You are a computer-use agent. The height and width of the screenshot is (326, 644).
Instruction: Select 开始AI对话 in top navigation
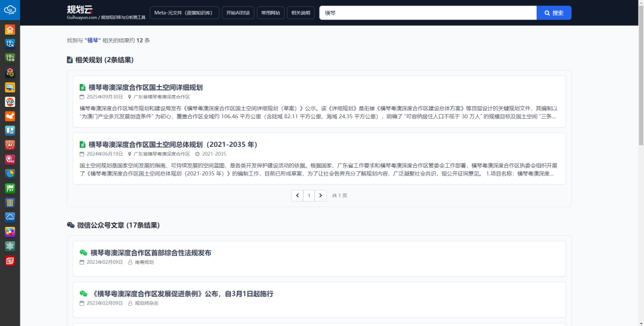pyautogui.click(x=238, y=13)
